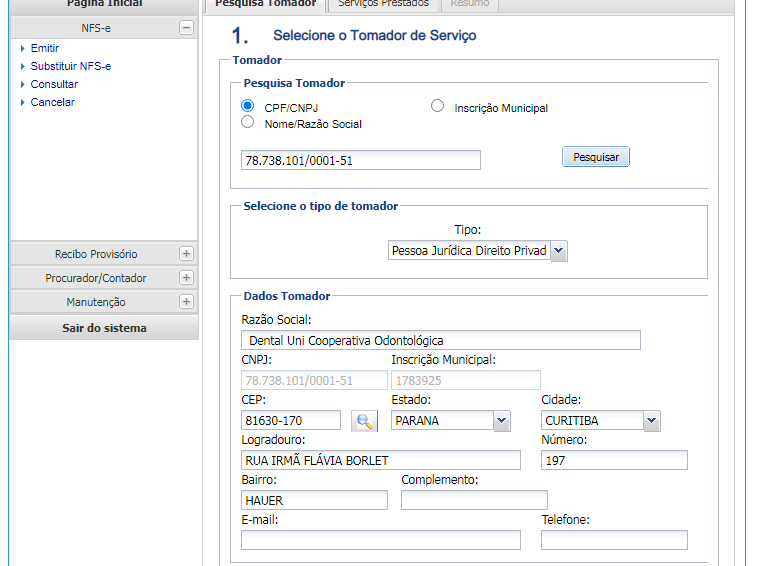Expand the Recibo Provisório section

pos(186,254)
